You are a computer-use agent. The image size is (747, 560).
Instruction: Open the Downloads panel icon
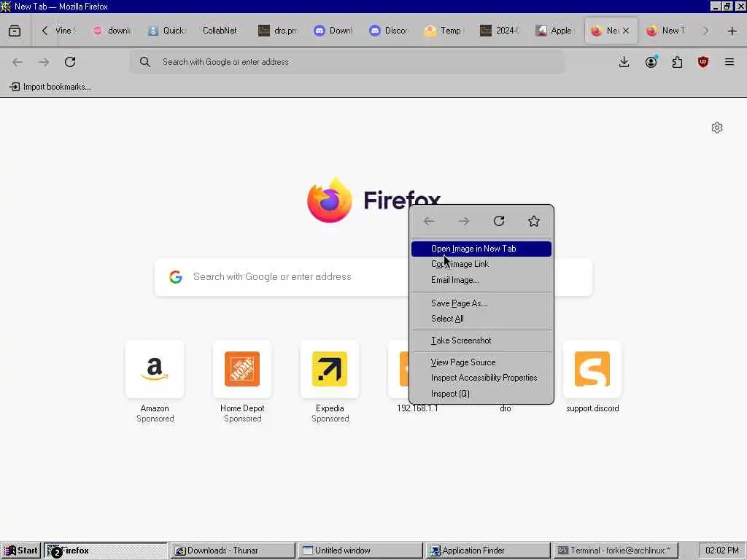624,62
